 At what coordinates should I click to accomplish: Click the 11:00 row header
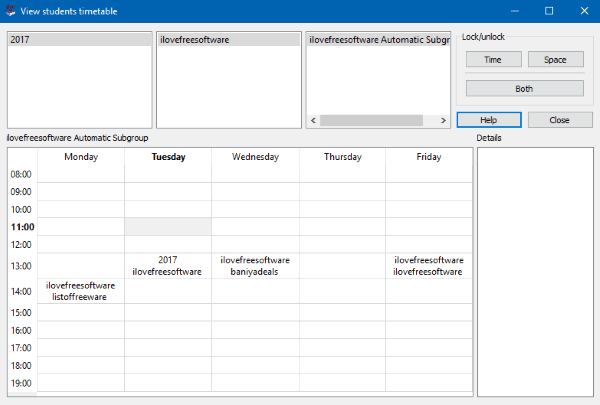tap(22, 227)
